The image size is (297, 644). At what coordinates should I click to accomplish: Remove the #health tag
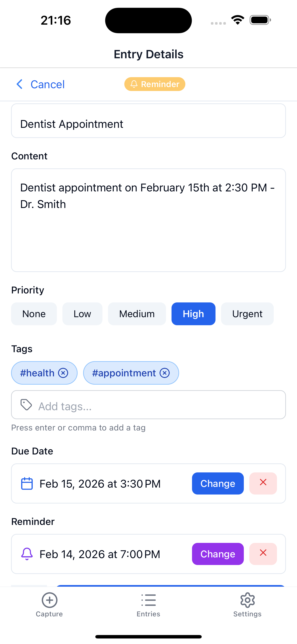(x=63, y=373)
